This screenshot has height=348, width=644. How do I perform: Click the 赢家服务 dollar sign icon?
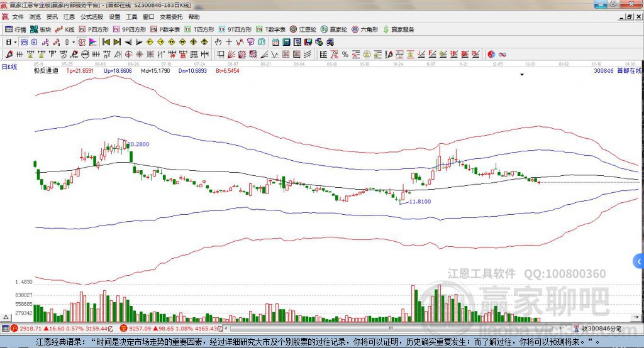386,30
